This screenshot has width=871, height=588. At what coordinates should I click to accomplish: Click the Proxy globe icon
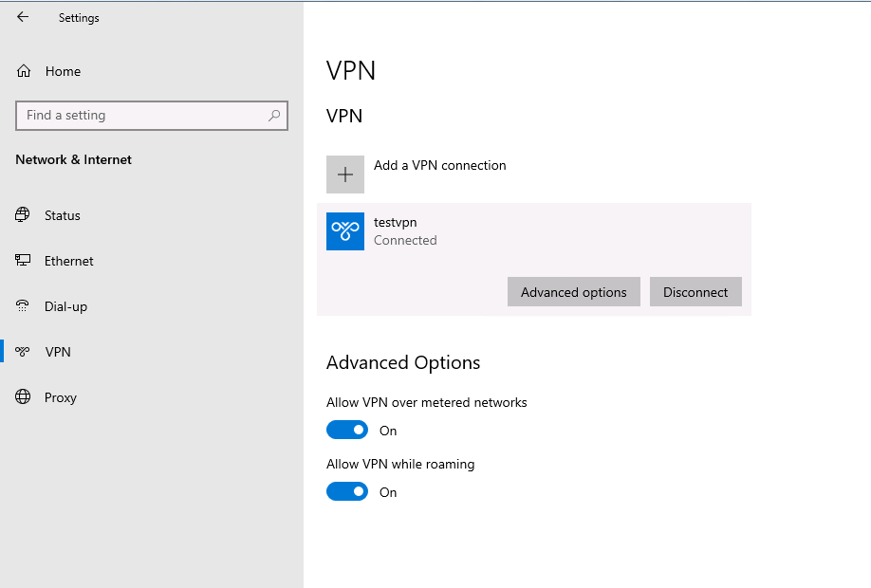[23, 397]
